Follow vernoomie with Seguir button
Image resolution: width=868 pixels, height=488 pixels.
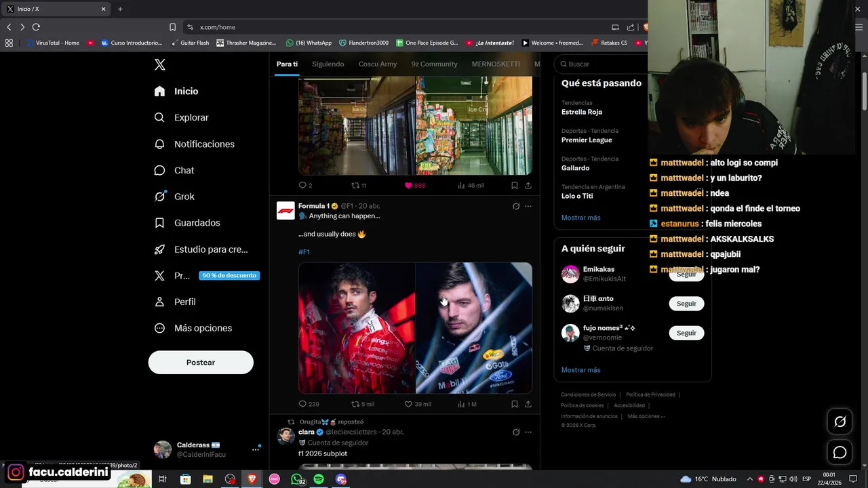pyautogui.click(x=686, y=333)
